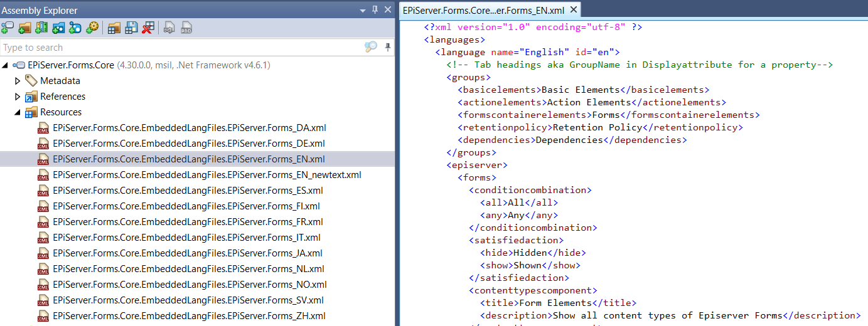Toggle the pin beside the search field

pos(388,48)
